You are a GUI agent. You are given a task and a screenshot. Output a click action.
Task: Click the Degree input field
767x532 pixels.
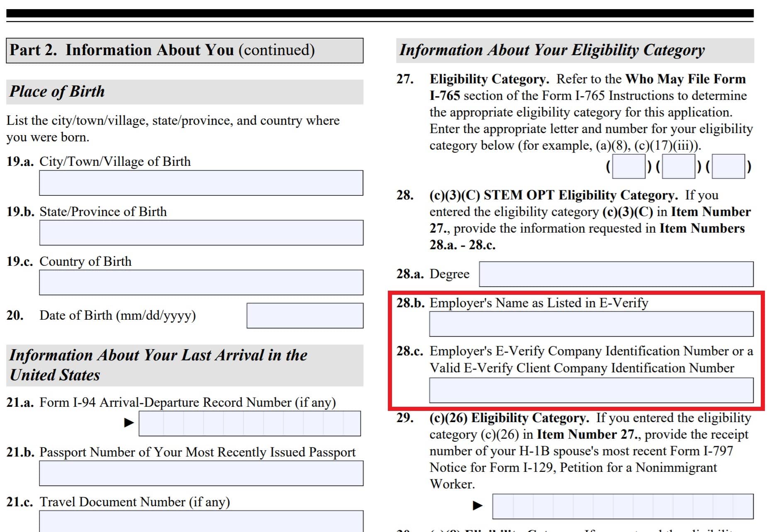[x=616, y=274]
